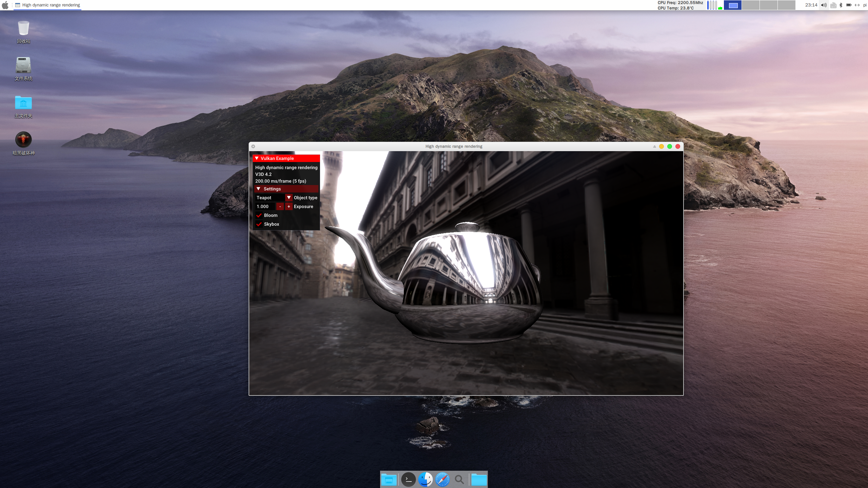Collapse the Vulkan Example overlay panel

257,158
